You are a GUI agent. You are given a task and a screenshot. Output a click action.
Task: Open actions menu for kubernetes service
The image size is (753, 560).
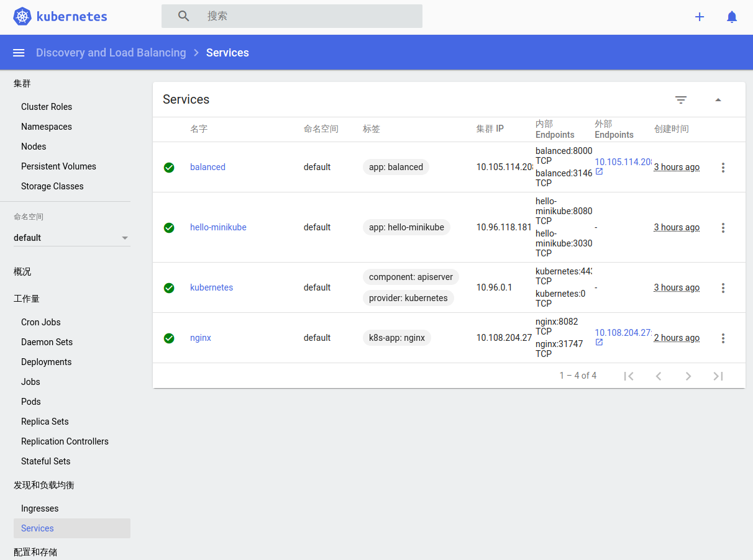(x=723, y=288)
